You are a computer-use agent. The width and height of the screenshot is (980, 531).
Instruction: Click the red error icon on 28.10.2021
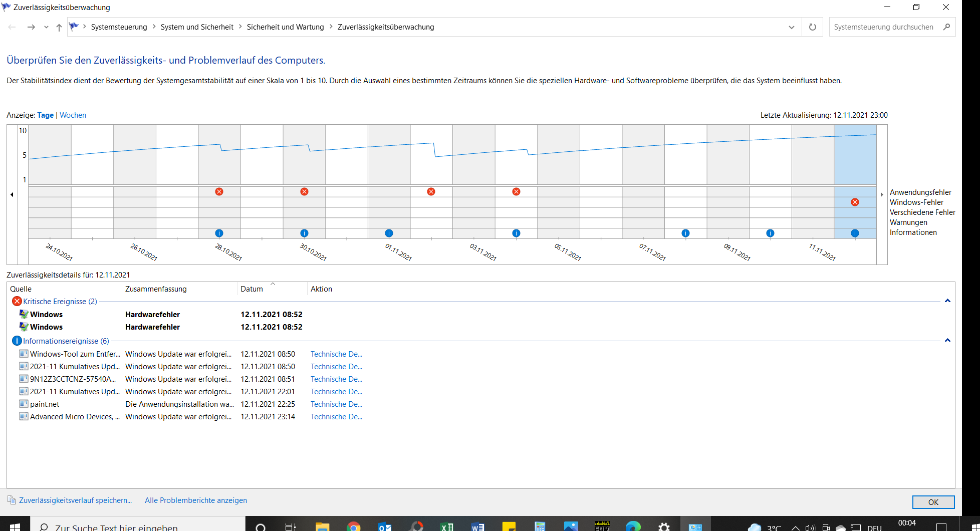(219, 192)
